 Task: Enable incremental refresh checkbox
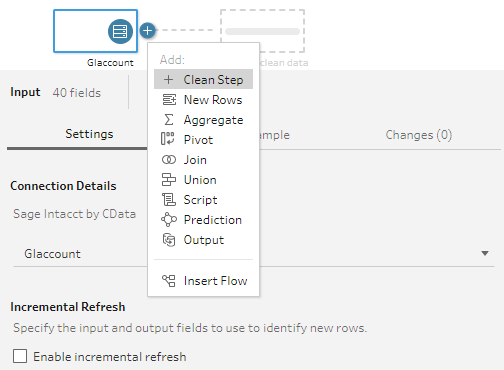20,356
